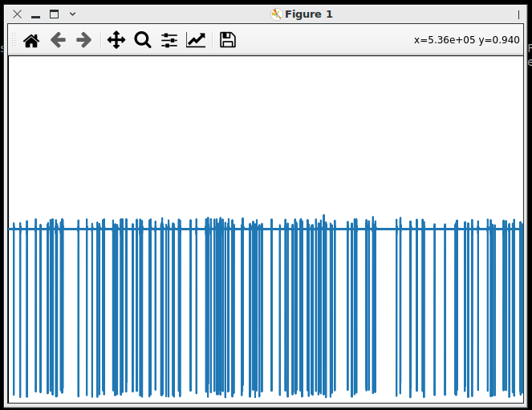Go back to the previous view
532x410 pixels.
coord(58,40)
